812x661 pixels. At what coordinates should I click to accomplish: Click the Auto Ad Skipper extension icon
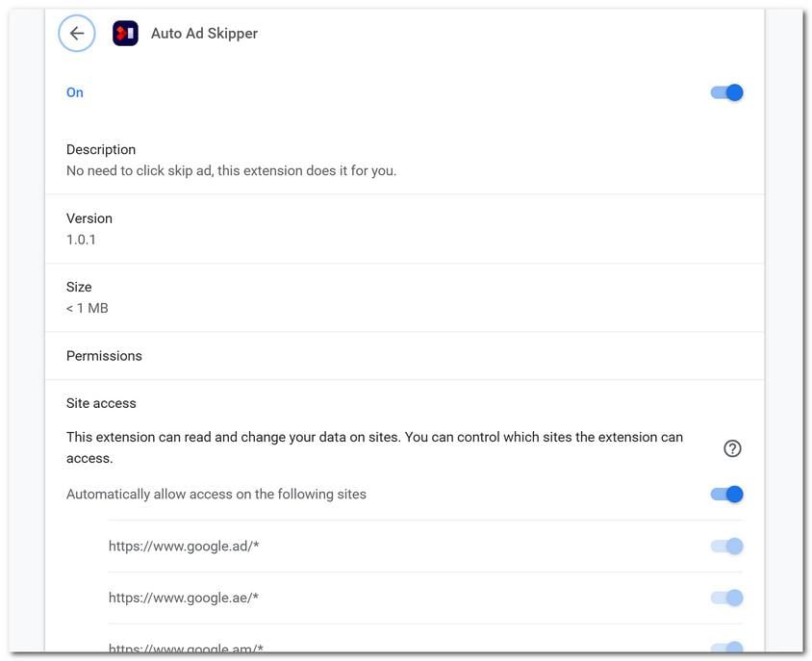(x=125, y=34)
